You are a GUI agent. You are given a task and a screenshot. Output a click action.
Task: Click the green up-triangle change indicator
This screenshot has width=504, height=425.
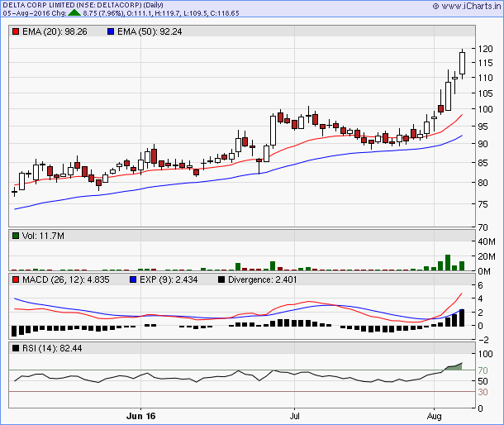[x=74, y=13]
